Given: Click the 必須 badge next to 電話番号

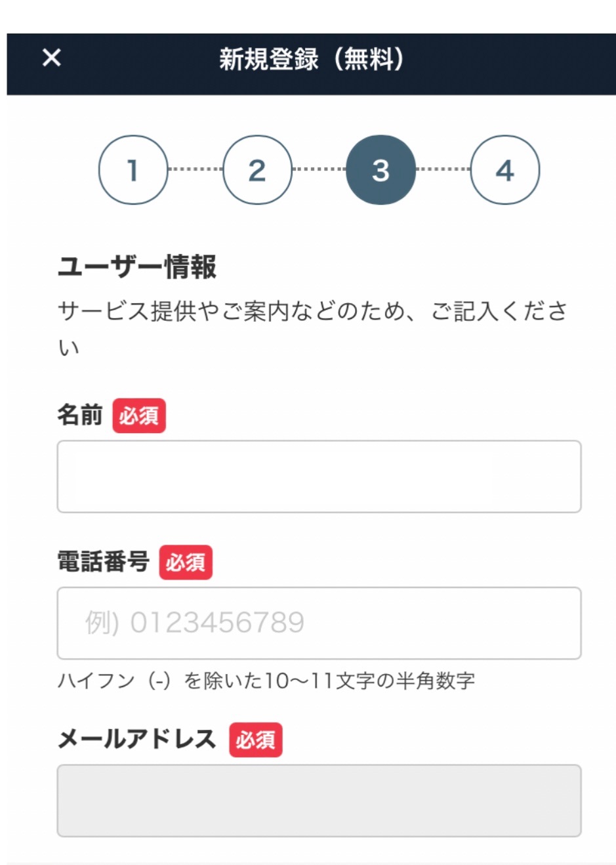Looking at the screenshot, I should click(186, 562).
